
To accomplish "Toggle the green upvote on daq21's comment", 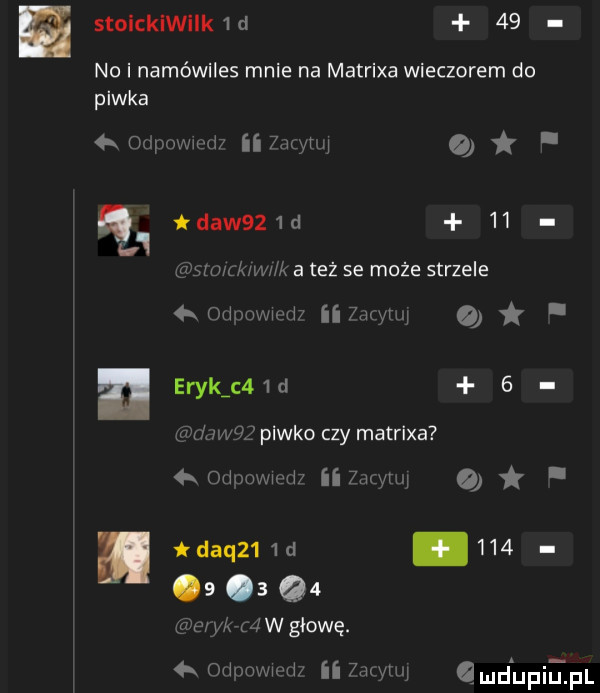I will click(440, 548).
